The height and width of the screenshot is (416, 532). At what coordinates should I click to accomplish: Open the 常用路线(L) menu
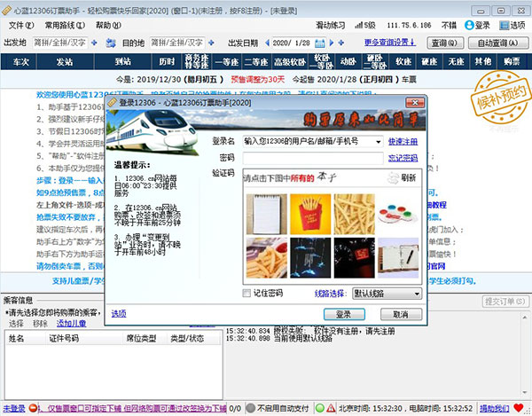(65, 26)
